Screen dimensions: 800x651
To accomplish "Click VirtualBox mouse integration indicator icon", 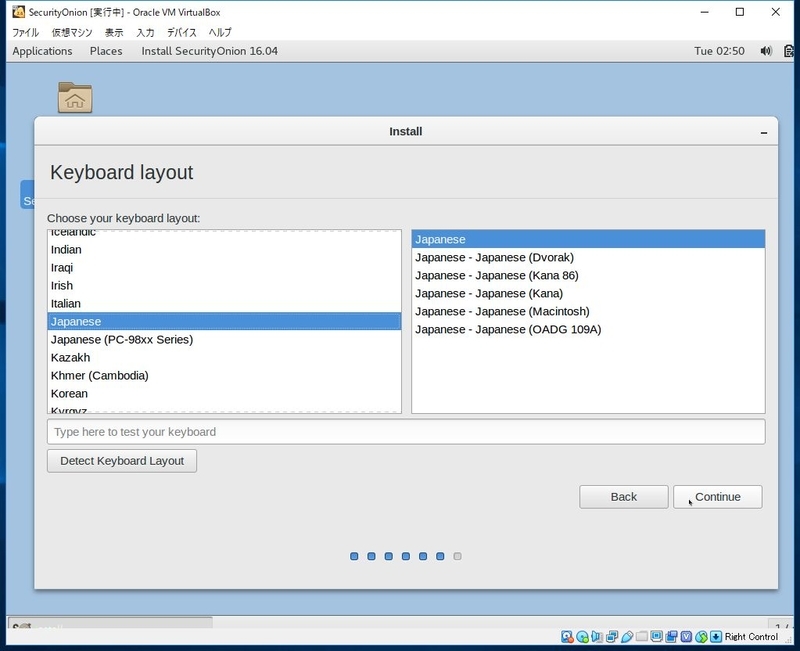I will (x=702, y=636).
